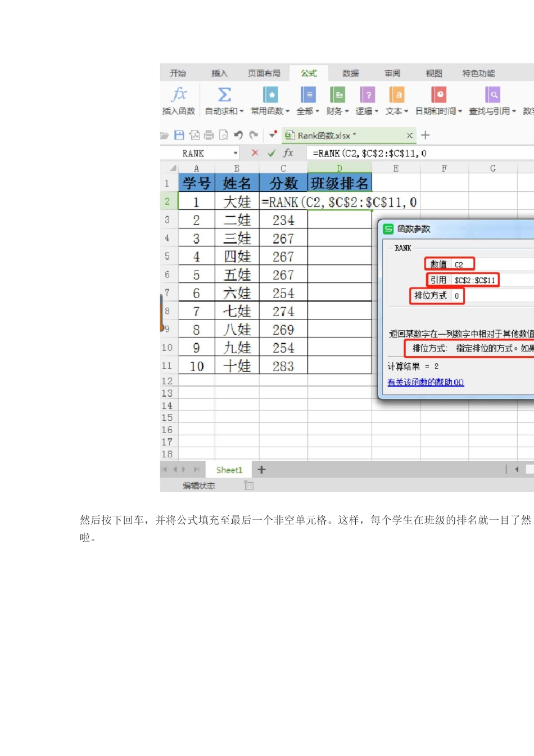
Task: Click the 班级排名 header cell
Action: pyautogui.click(x=340, y=183)
